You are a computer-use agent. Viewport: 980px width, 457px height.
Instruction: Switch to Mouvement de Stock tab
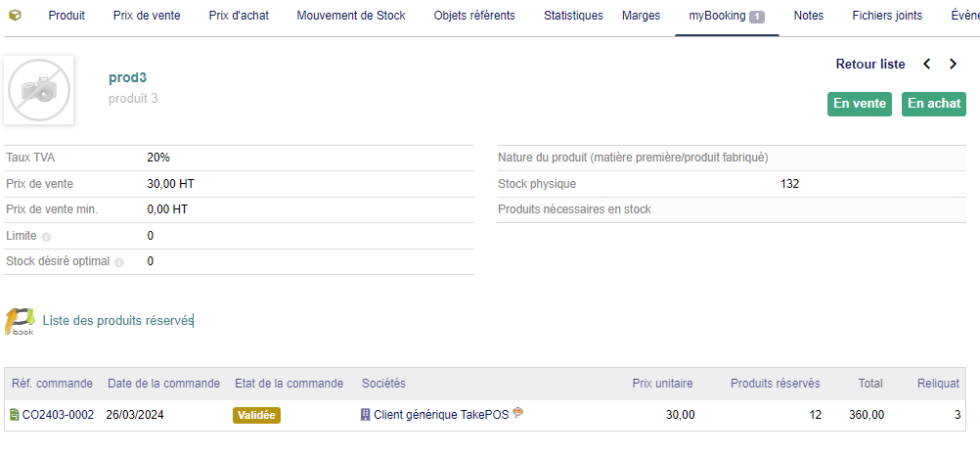point(351,16)
